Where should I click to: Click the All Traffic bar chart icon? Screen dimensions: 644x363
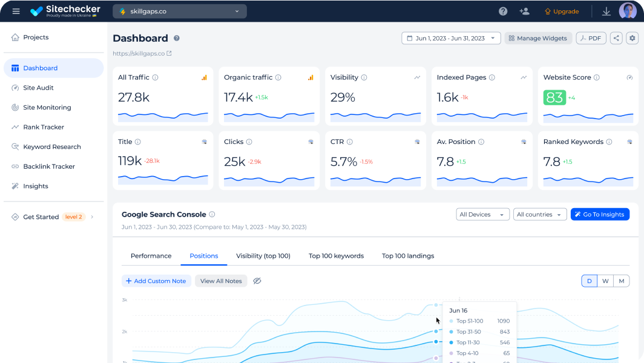coord(204,77)
